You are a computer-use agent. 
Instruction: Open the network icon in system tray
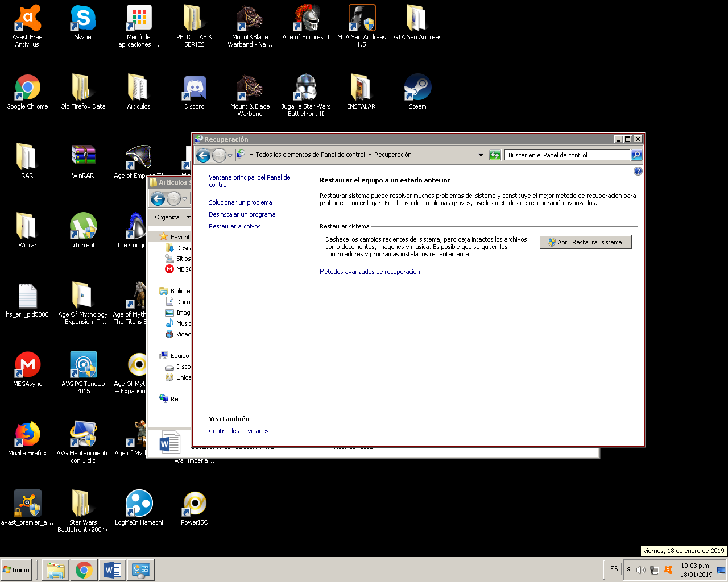pyautogui.click(x=655, y=569)
